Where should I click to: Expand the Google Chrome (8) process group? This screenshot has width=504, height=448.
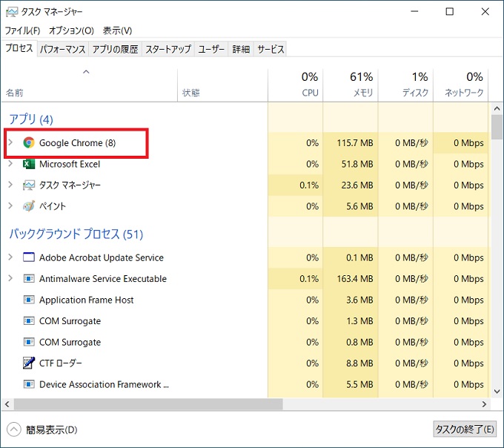pos(10,142)
